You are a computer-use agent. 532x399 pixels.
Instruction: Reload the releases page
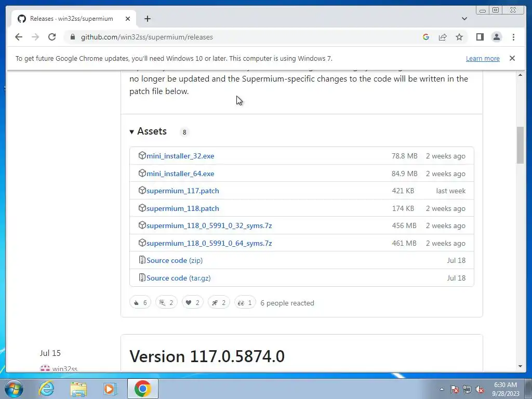pos(52,37)
